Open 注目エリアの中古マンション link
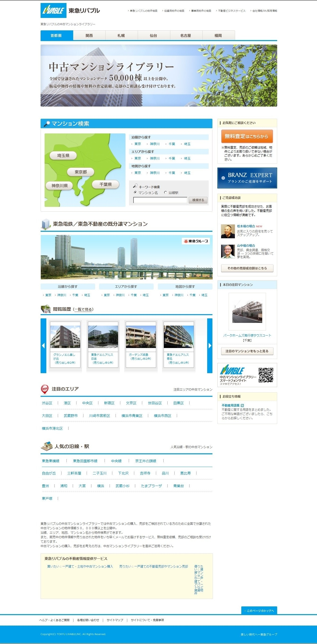This screenshot has height=644, width=317. pyautogui.click(x=193, y=390)
